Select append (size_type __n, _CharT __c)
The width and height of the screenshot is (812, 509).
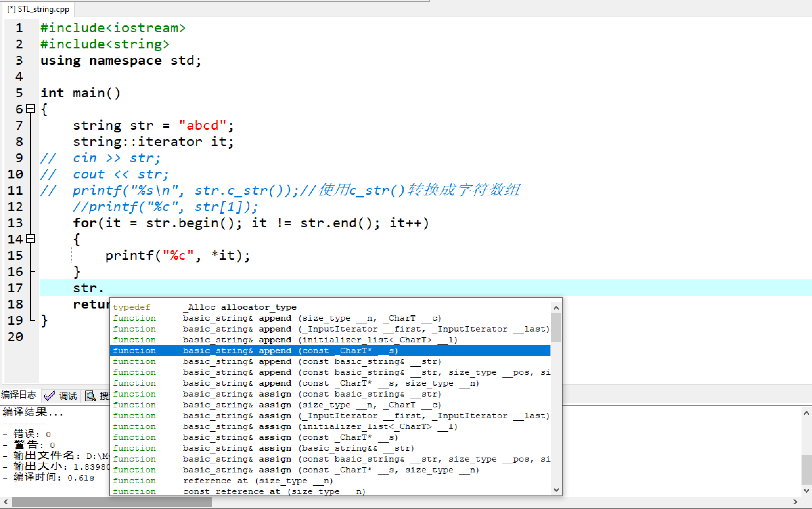tap(330, 318)
